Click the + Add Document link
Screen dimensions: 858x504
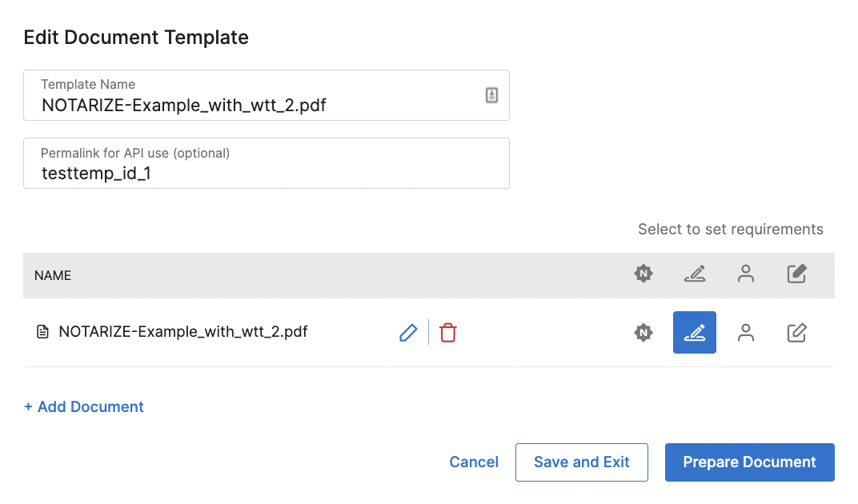(84, 407)
